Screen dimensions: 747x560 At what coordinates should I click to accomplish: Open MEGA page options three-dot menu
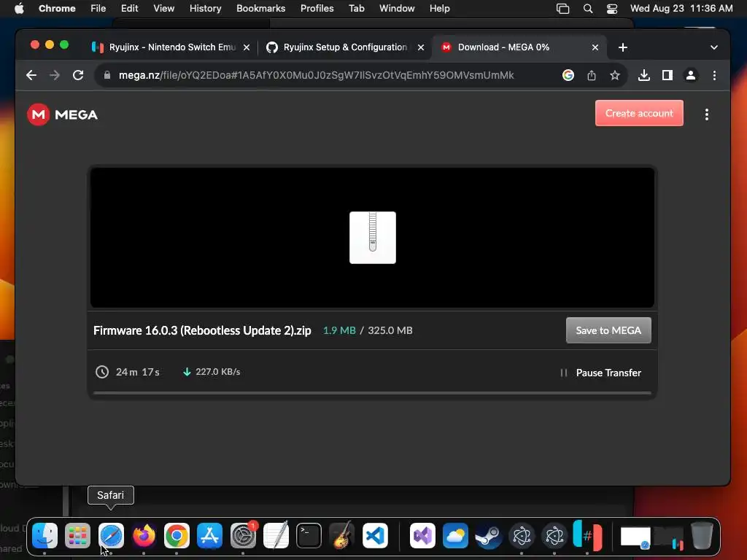(x=707, y=114)
